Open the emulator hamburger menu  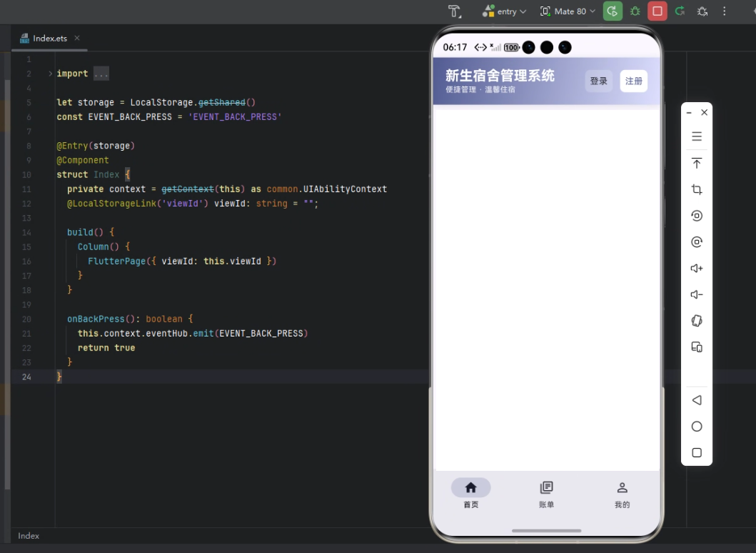tap(697, 136)
